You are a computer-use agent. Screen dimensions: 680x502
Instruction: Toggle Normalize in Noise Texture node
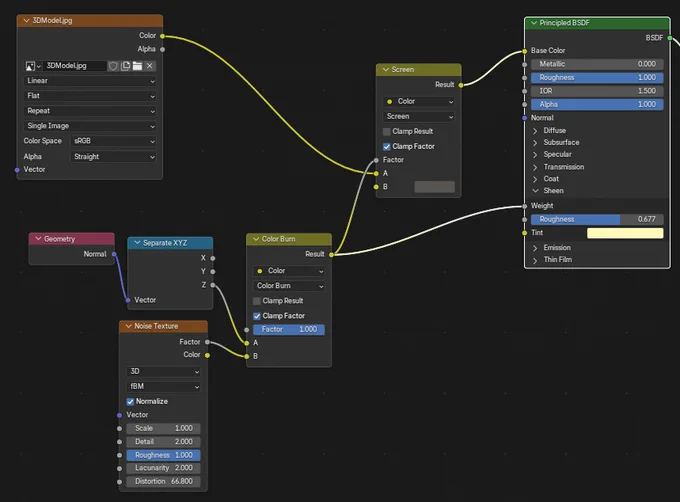(130, 402)
